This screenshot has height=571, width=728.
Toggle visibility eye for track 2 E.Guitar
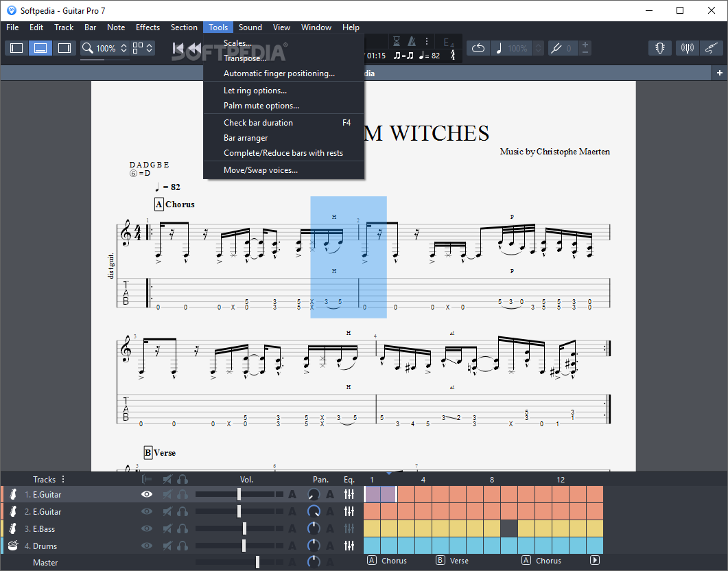tap(147, 511)
